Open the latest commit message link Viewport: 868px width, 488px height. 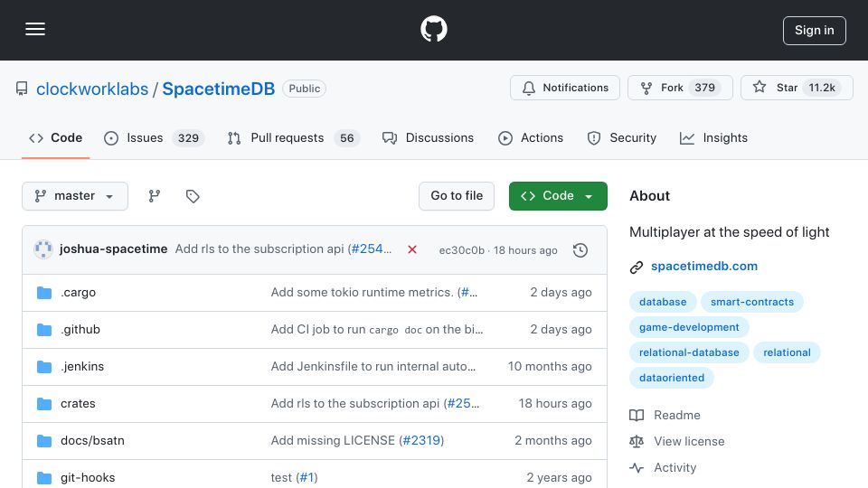(259, 249)
